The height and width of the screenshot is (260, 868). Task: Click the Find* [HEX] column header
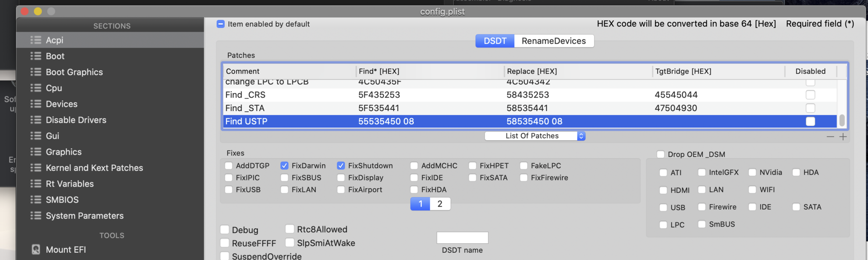pos(430,71)
